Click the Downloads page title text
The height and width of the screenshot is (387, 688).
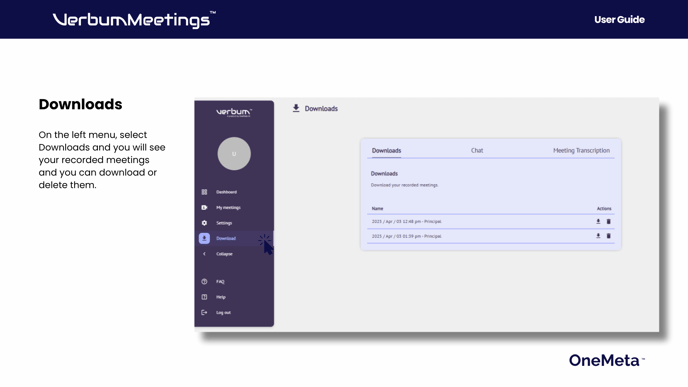pyautogui.click(x=321, y=108)
